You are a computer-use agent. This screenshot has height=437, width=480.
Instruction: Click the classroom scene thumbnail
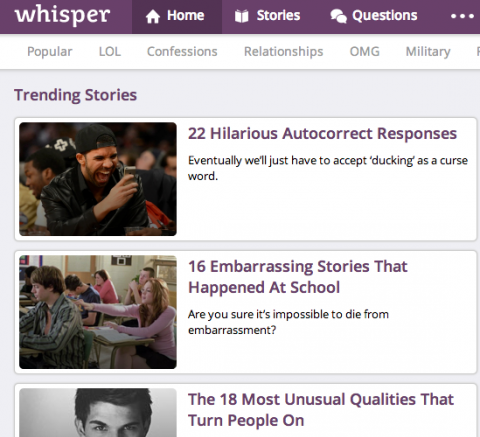point(98,312)
